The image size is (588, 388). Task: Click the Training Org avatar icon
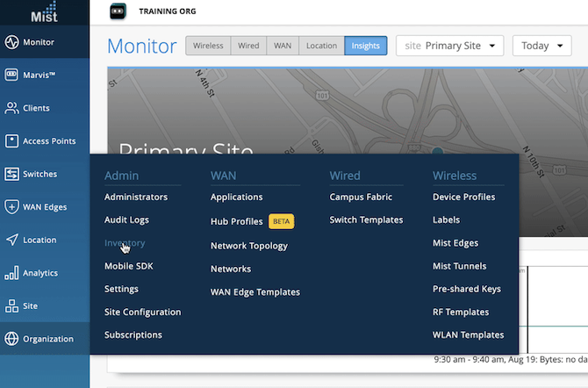click(118, 12)
